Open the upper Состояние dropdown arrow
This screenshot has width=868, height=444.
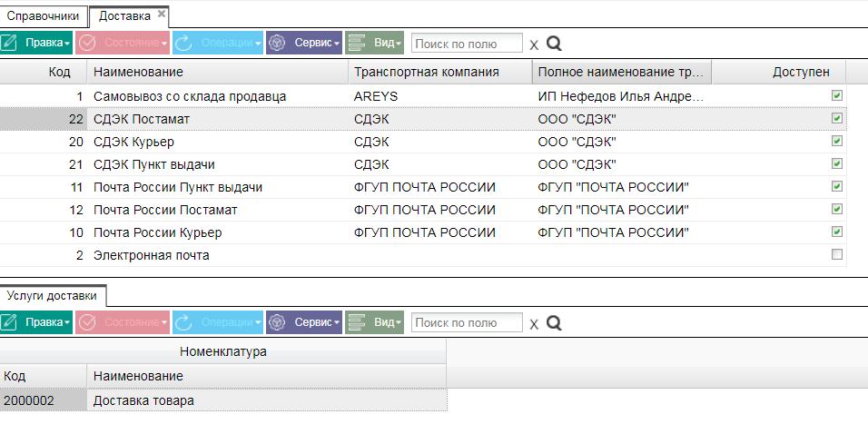pyautogui.click(x=163, y=44)
